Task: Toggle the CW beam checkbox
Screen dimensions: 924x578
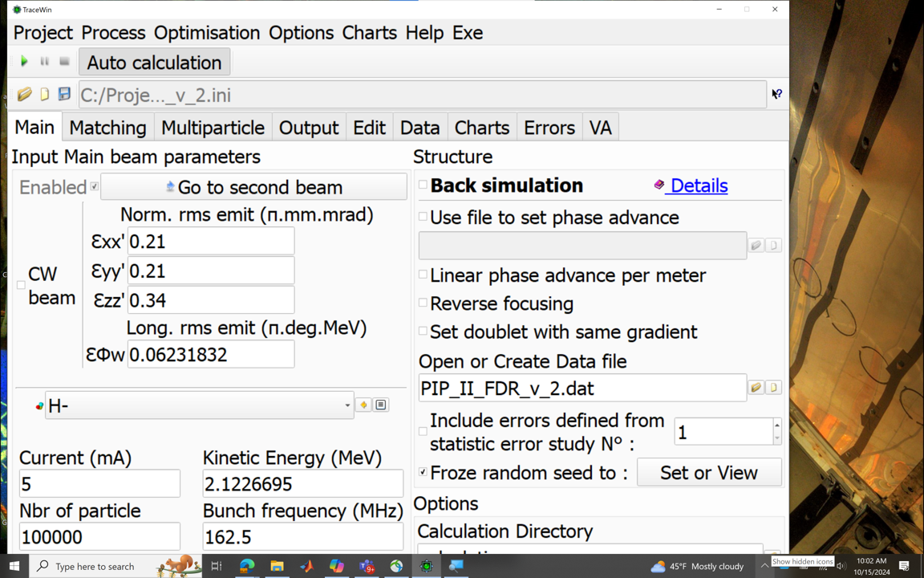Action: pos(21,285)
